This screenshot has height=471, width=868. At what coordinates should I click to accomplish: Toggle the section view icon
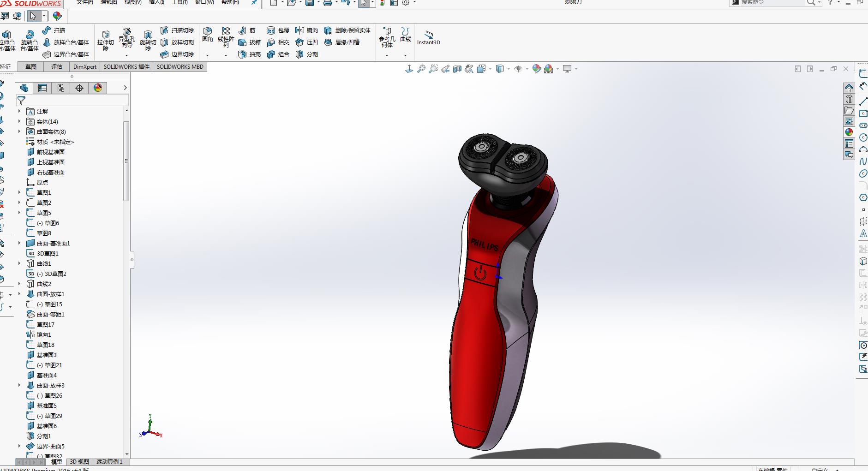pos(457,69)
